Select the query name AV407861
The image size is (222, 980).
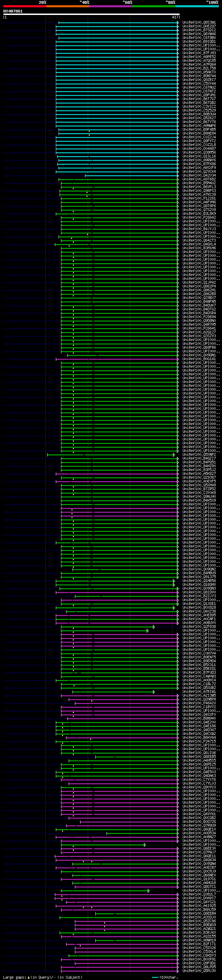pos(13,11)
